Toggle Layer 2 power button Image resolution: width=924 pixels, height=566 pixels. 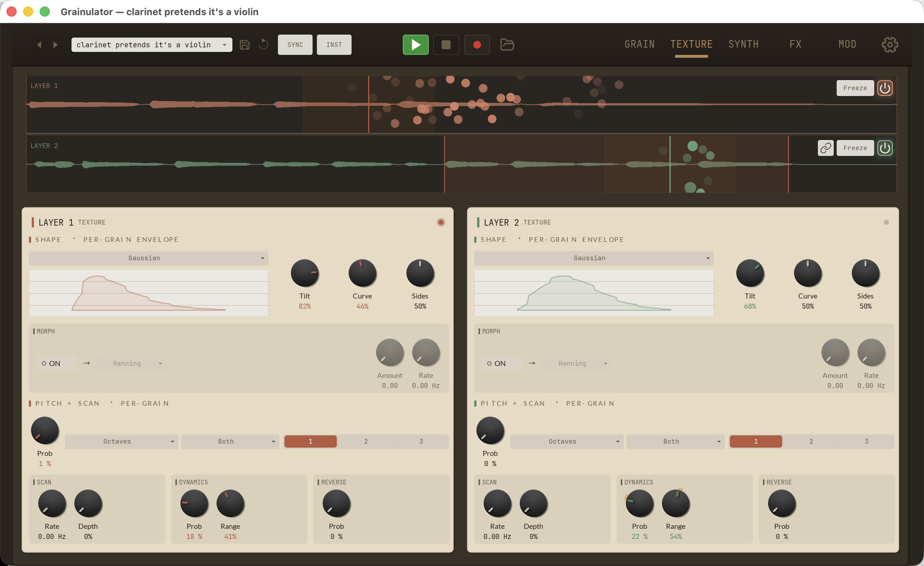point(885,148)
